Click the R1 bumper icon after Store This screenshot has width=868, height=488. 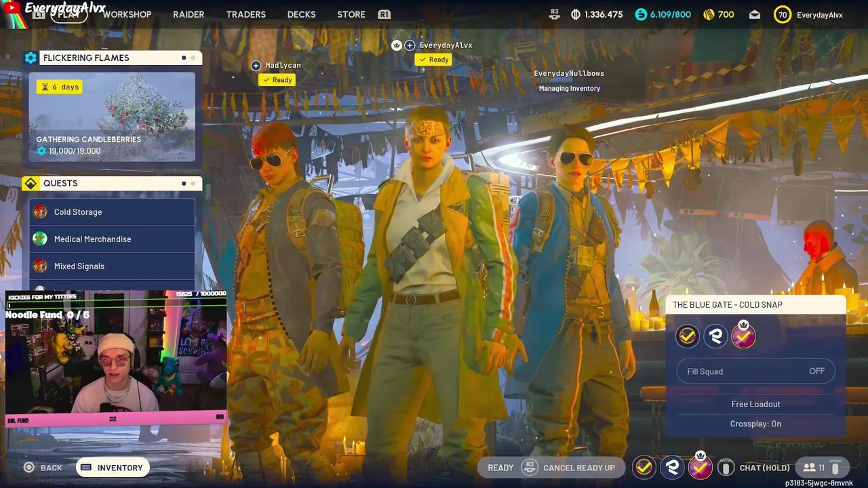(x=384, y=14)
